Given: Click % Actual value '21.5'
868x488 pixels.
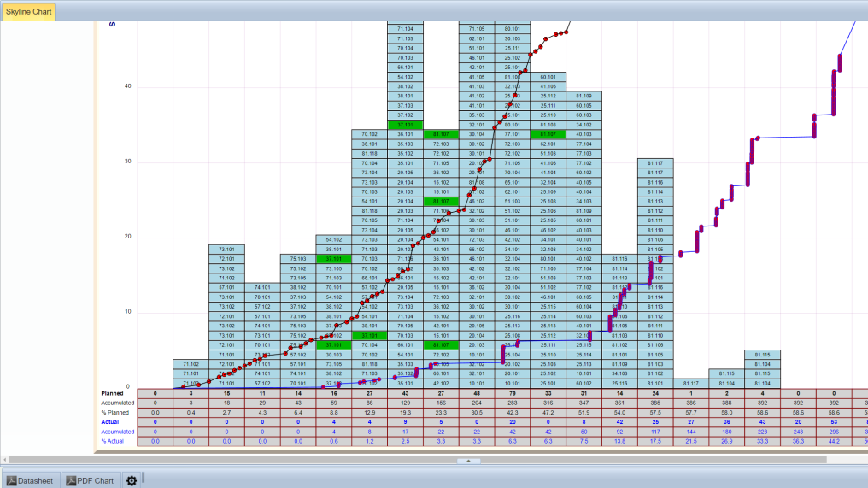Looking at the screenshot, I should (x=691, y=442).
